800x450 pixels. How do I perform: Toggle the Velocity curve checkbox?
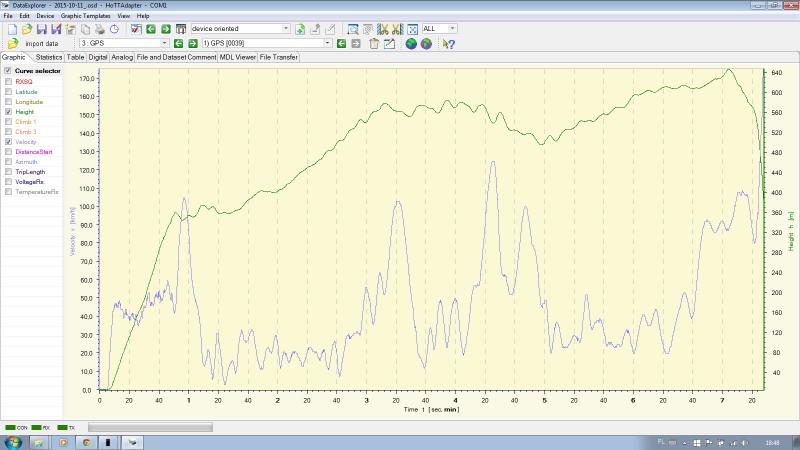(9, 142)
